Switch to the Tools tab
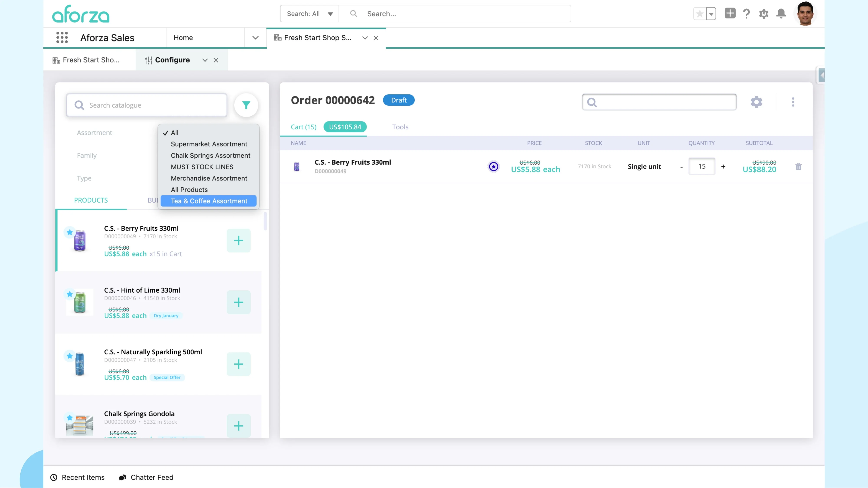Viewport: 868px width, 488px height. click(x=400, y=127)
